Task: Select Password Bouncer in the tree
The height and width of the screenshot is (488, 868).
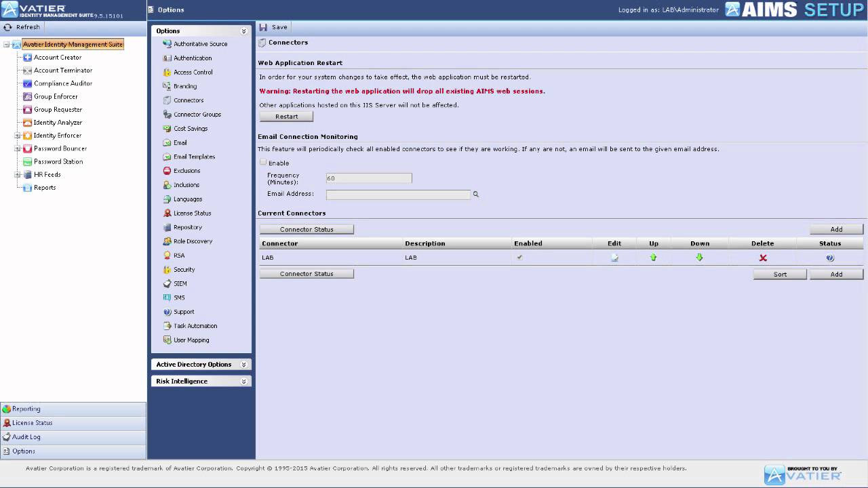Action: (x=60, y=148)
